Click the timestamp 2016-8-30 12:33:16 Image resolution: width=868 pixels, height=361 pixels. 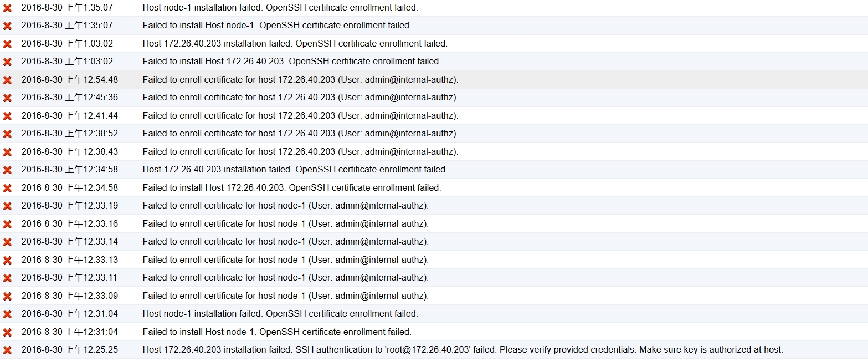point(69,223)
